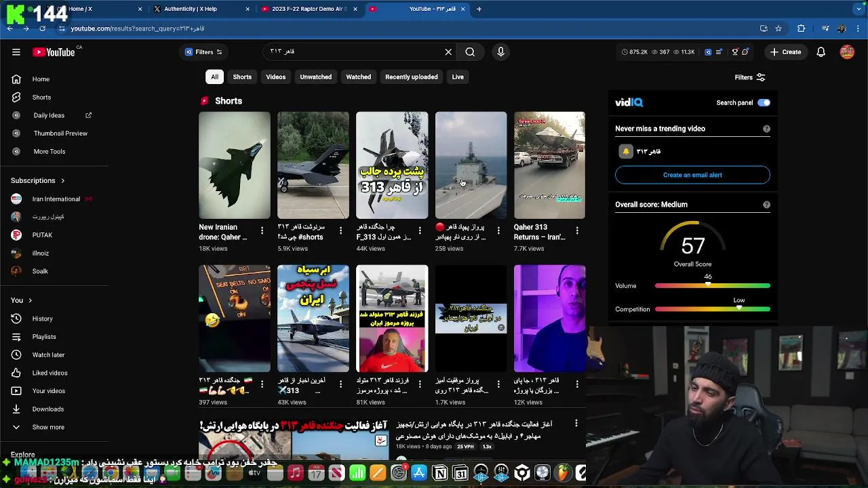Click the Volume score slider bar
This screenshot has height=488, width=868.
point(713,286)
